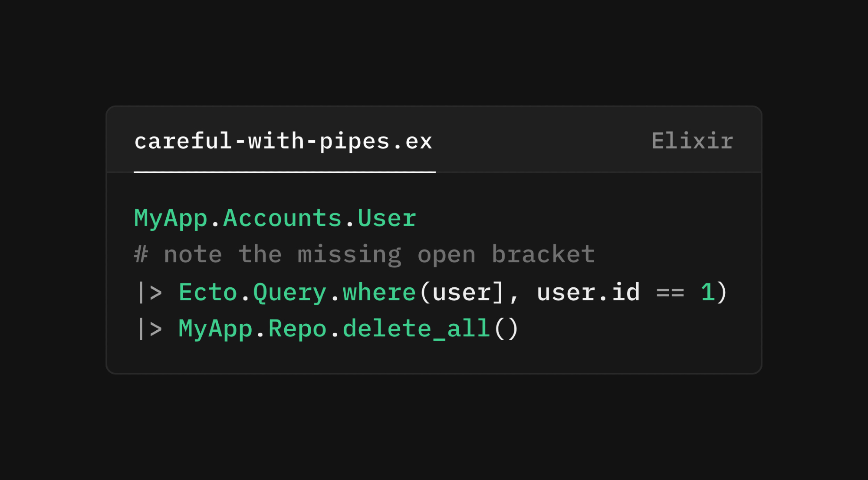The height and width of the screenshot is (480, 868).
Task: Click the == comparison operator
Action: coord(670,293)
